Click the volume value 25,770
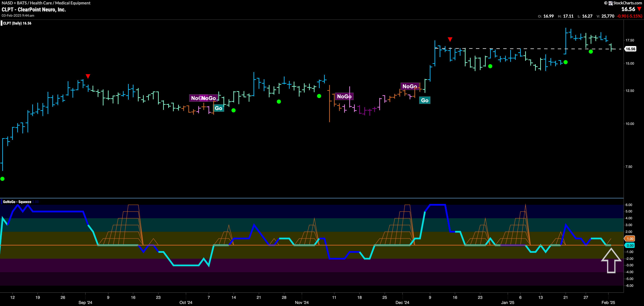The height and width of the screenshot is (306, 644). point(608,16)
